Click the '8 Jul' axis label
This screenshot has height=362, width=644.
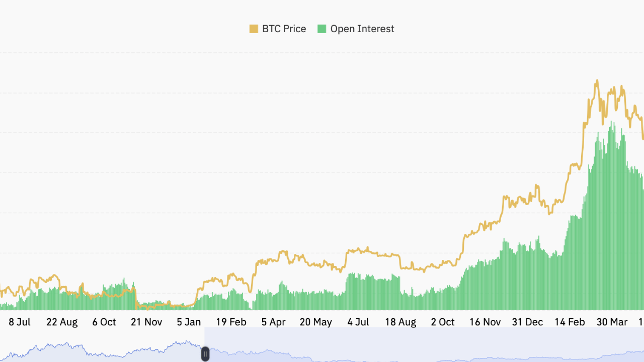(x=20, y=322)
